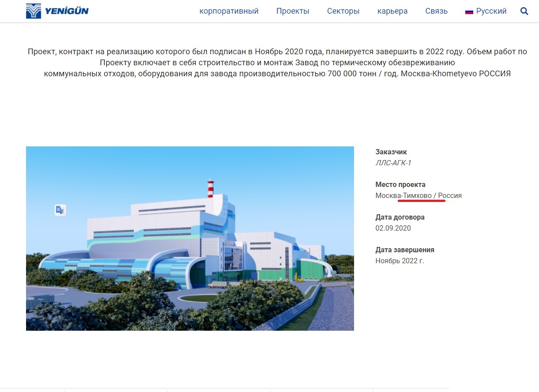Viewport: 539px width, 392px height.
Task: Go to the карьера page
Action: coord(392,11)
